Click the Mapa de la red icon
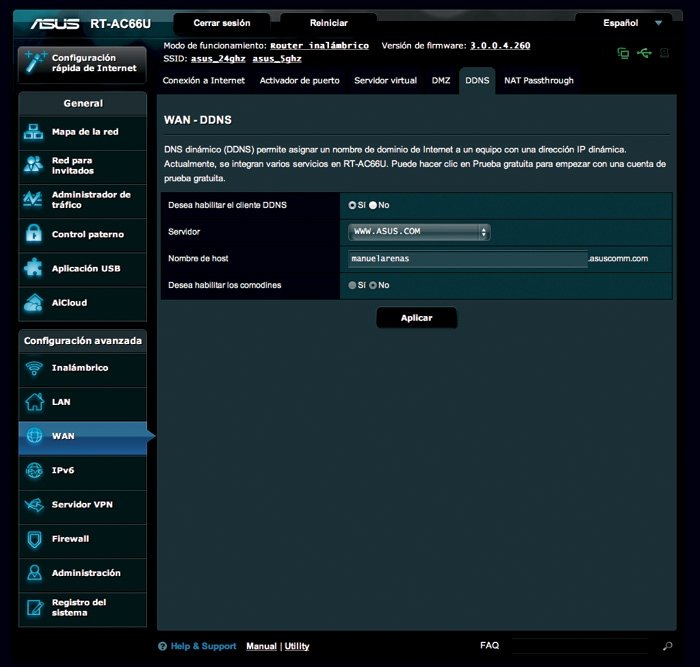Image resolution: width=700 pixels, height=667 pixels. tap(33, 132)
